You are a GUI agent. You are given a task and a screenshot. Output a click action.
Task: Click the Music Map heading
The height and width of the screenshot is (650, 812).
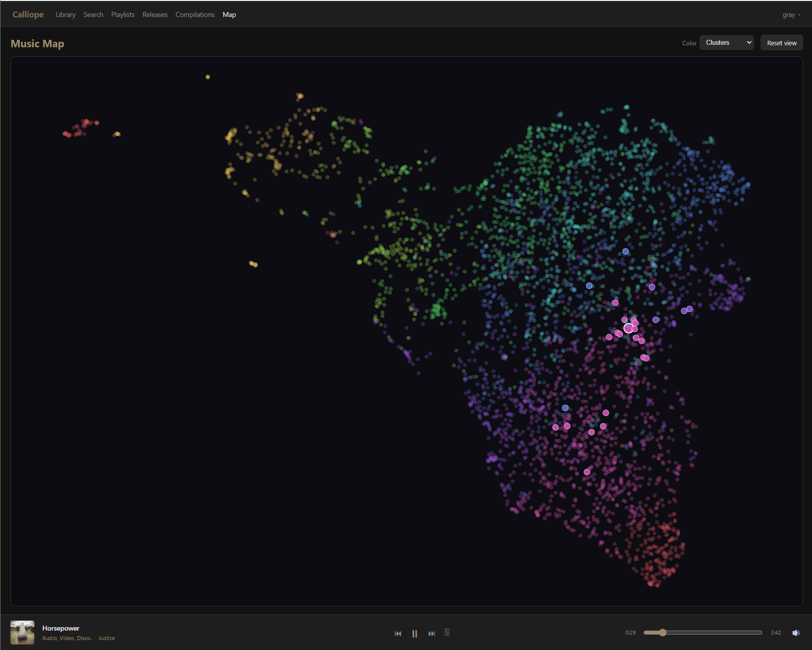37,44
